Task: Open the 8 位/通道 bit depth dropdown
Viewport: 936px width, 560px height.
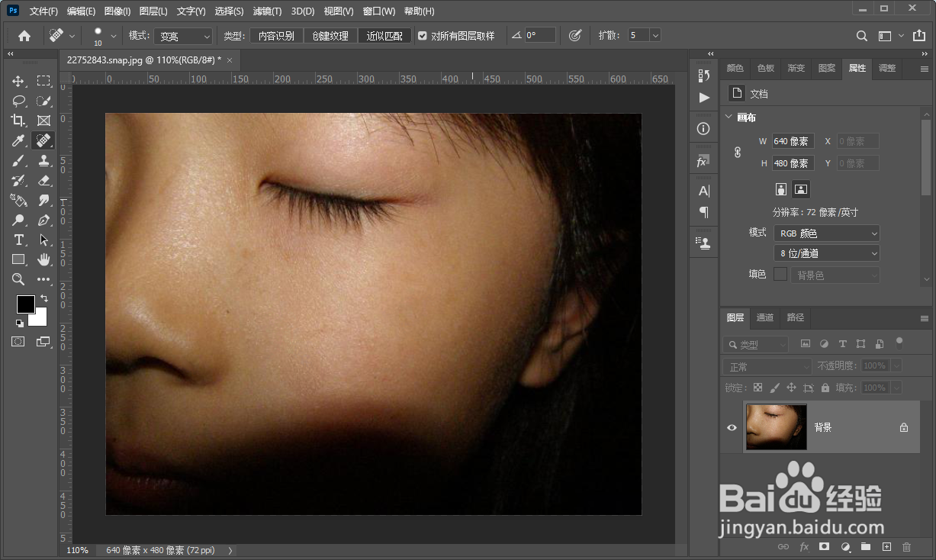Action: click(x=826, y=253)
